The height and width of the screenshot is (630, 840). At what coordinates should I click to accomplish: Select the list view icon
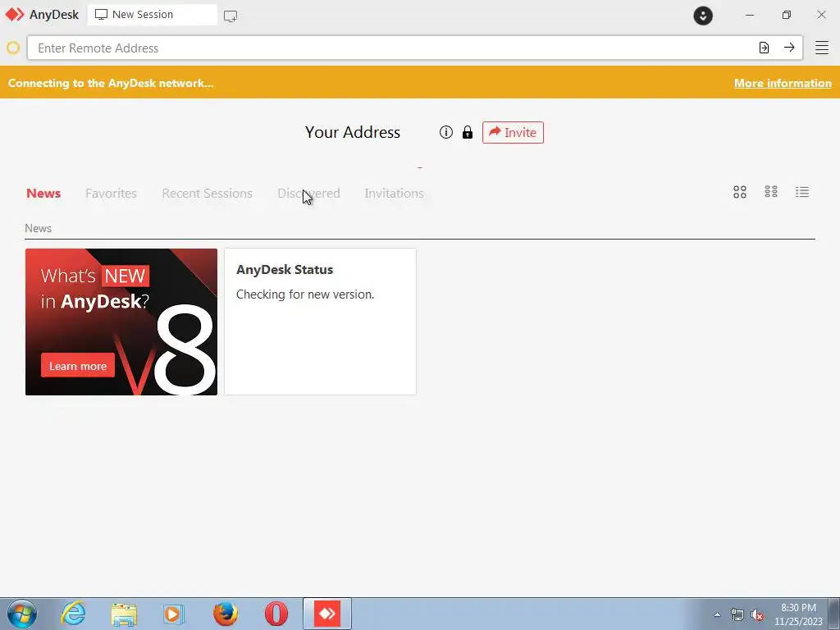tap(802, 192)
